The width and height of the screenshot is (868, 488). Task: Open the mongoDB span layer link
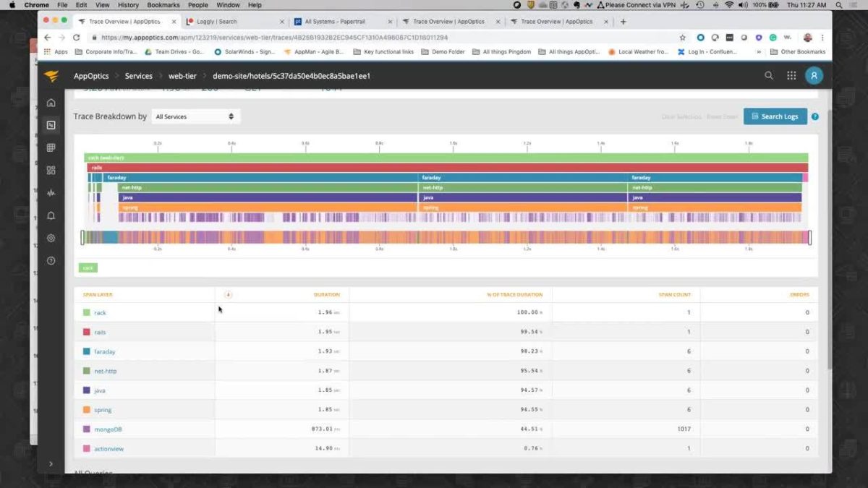tap(109, 429)
